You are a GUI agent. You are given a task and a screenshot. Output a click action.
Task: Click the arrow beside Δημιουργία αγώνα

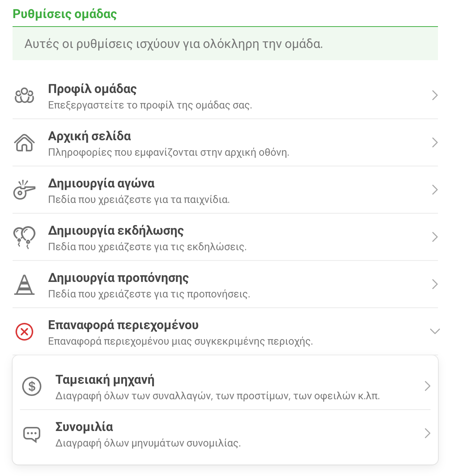[435, 190]
